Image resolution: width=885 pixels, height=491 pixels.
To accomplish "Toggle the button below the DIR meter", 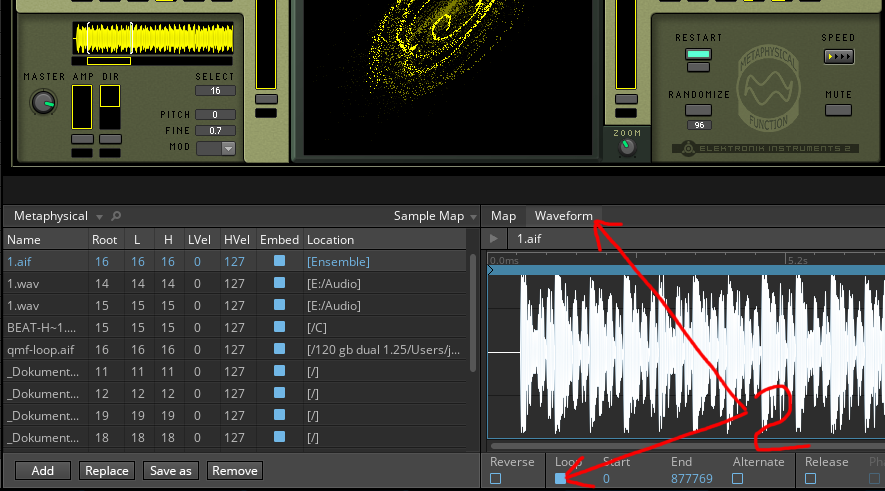I will [x=110, y=139].
